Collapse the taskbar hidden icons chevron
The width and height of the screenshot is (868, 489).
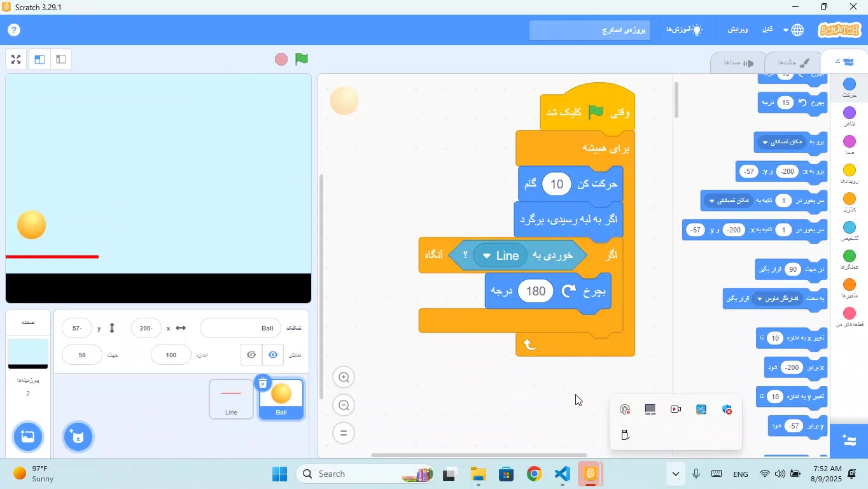[676, 474]
